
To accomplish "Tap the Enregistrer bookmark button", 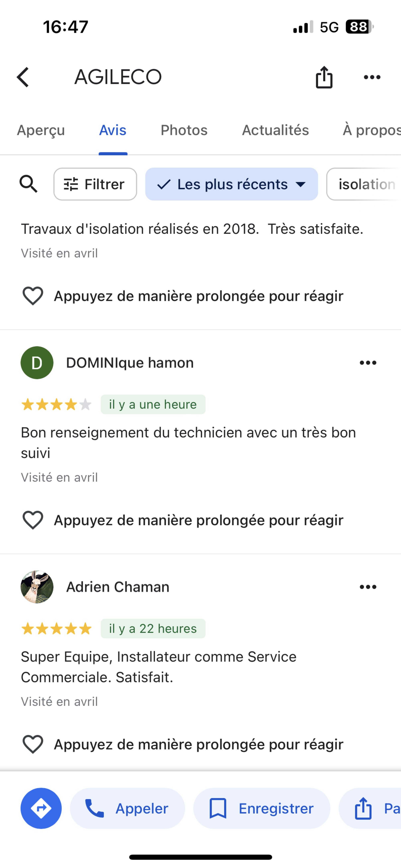I will (x=261, y=808).
